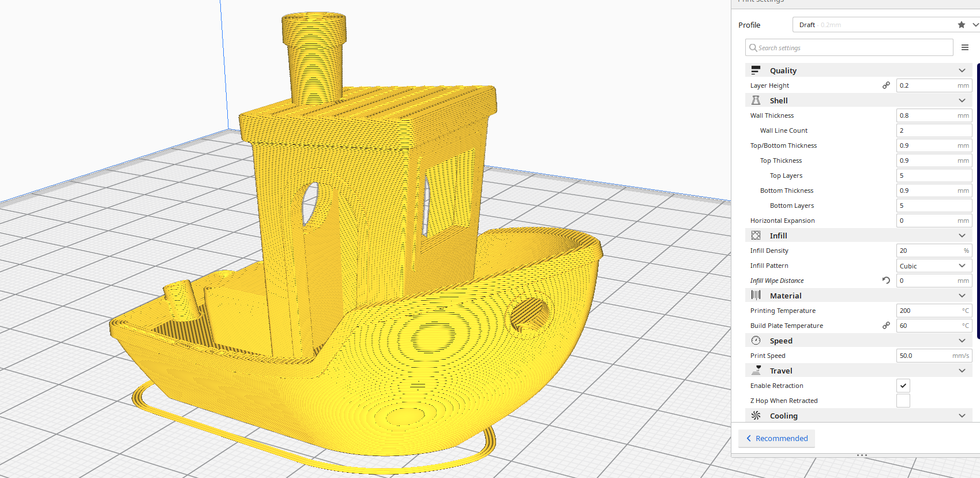The image size is (980, 478).
Task: Edit the Top Layers value field
Action: point(934,175)
